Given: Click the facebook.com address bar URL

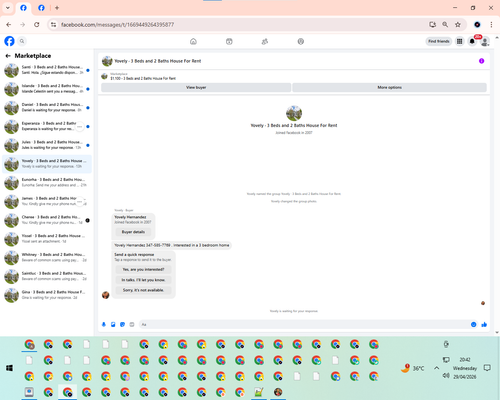Looking at the screenshot, I should coord(117,25).
